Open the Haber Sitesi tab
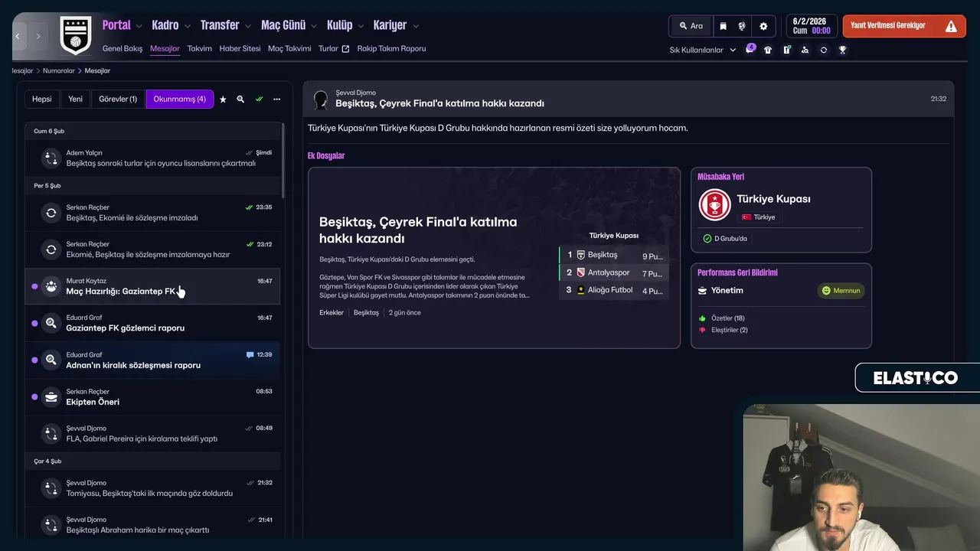 pyautogui.click(x=240, y=48)
